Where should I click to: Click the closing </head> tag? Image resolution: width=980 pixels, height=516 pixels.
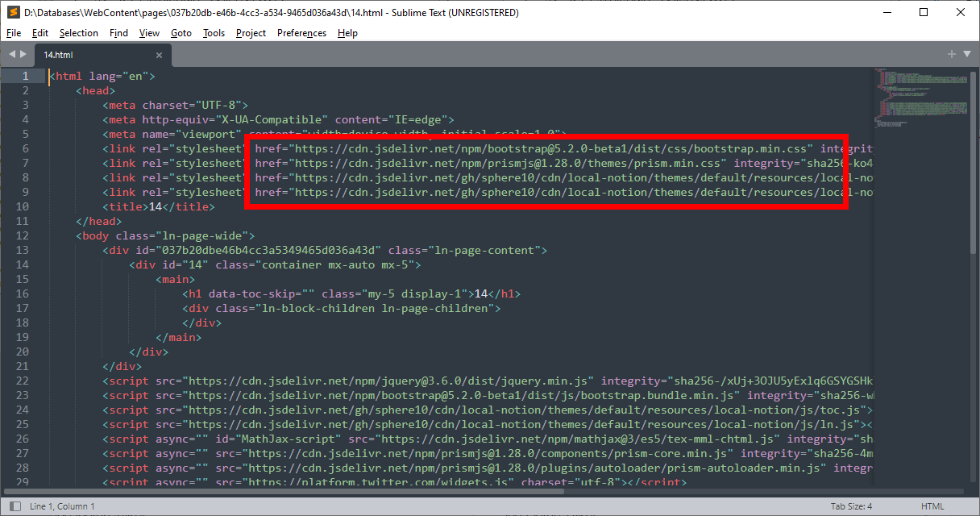tap(98, 221)
